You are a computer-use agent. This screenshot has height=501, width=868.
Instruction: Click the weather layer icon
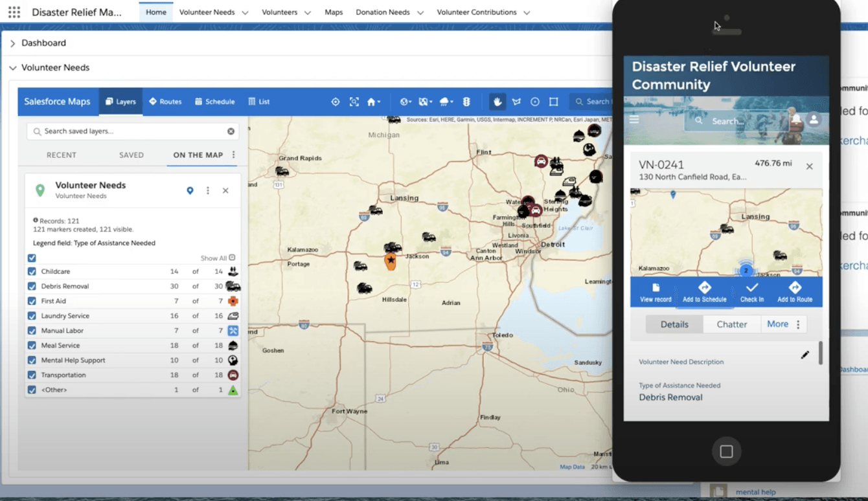click(445, 102)
